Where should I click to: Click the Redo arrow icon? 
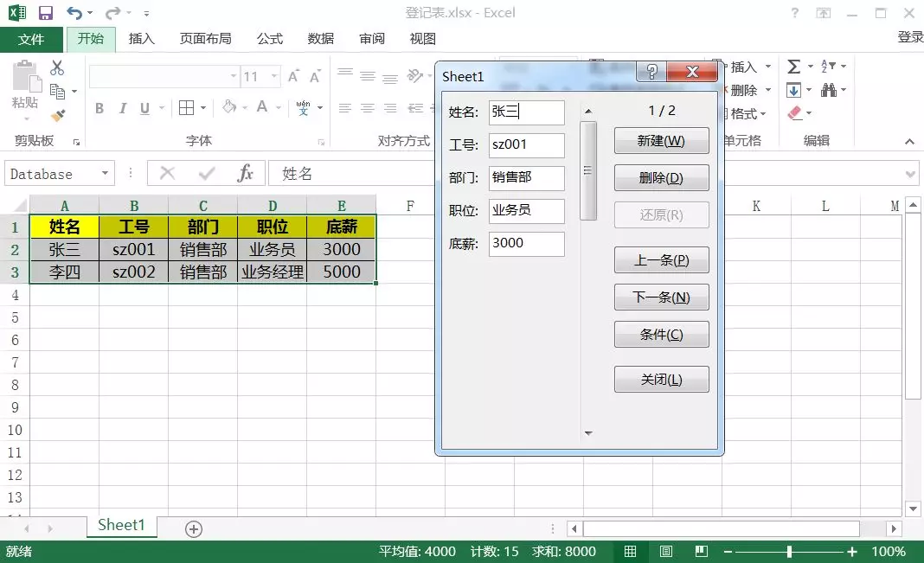point(112,12)
